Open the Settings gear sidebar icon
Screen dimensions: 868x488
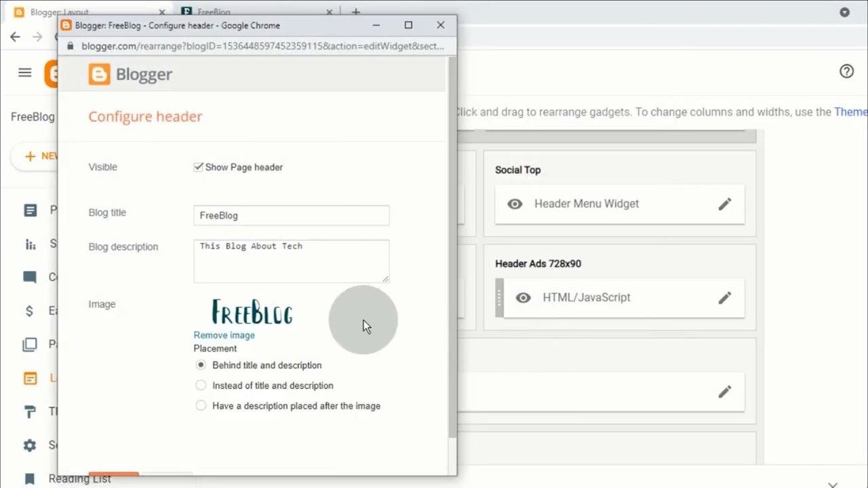(x=30, y=445)
